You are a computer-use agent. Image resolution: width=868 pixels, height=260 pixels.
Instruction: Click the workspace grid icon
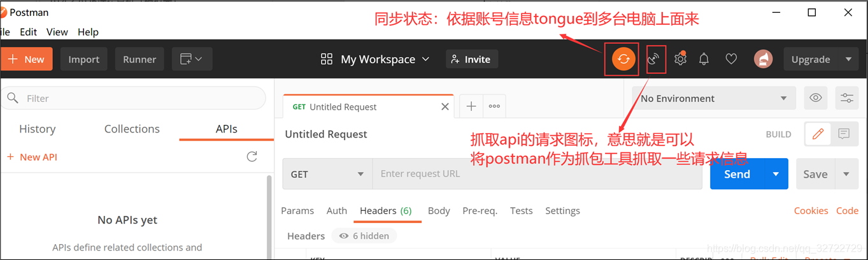pyautogui.click(x=327, y=59)
